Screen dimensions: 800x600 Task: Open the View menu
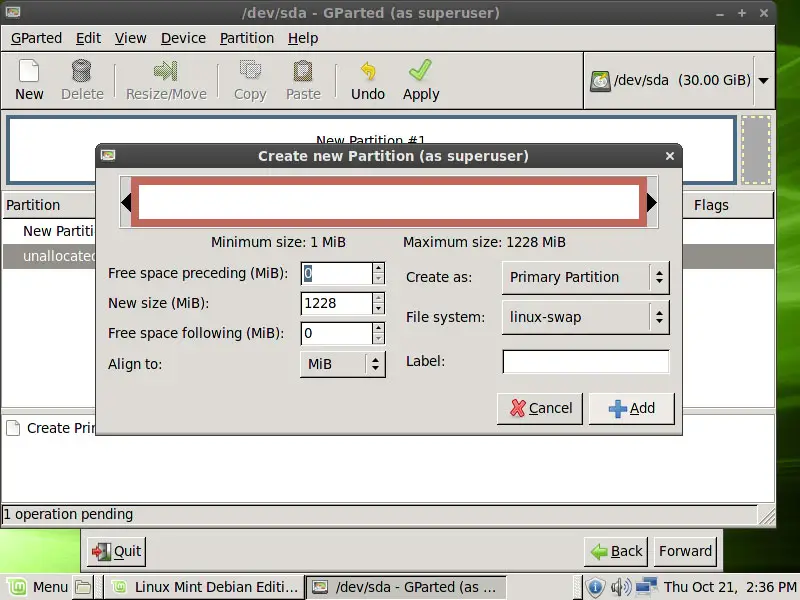click(x=130, y=38)
